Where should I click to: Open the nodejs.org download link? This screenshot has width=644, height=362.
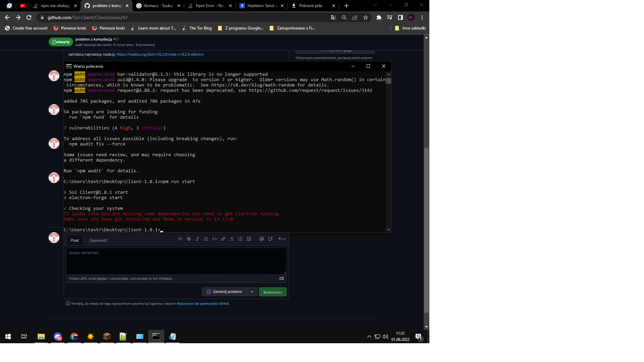pyautogui.click(x=160, y=54)
